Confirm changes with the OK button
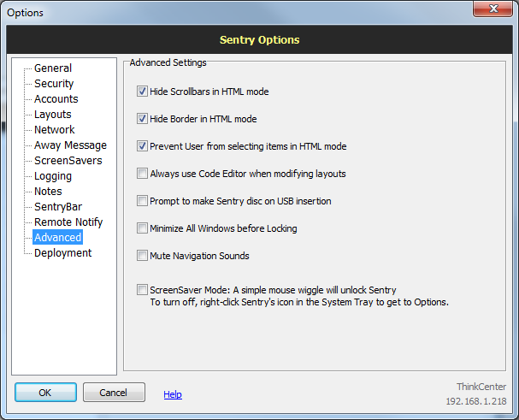 click(x=45, y=392)
